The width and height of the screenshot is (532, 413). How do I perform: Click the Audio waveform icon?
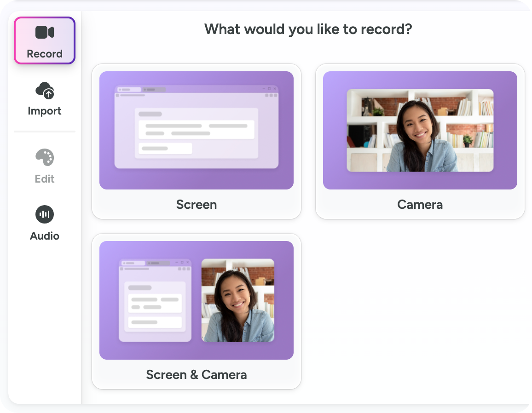coord(45,214)
